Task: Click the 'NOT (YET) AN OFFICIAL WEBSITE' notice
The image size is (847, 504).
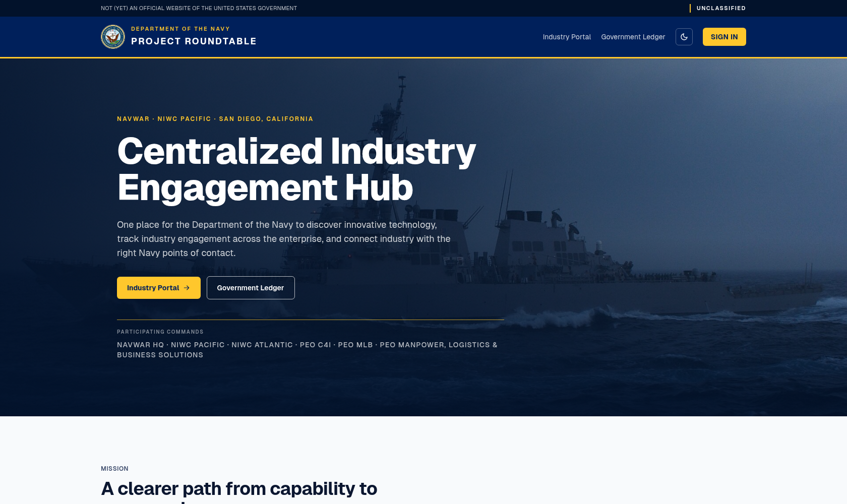Action: (199, 8)
